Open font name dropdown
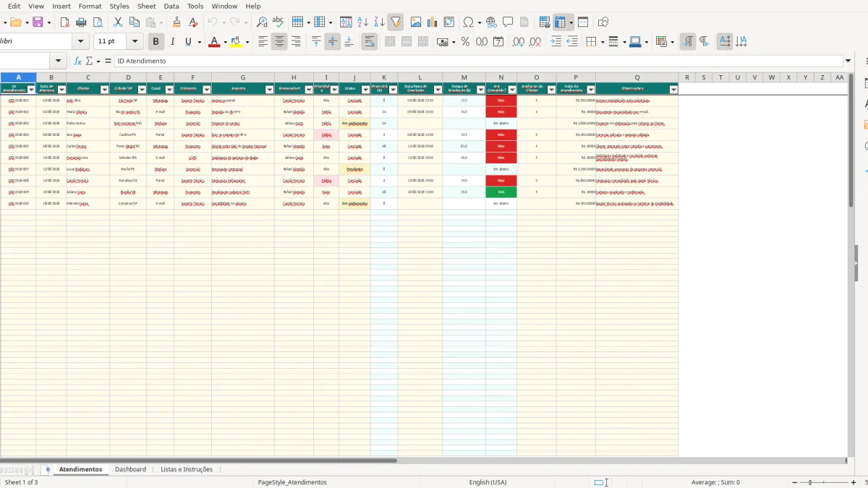 pyautogui.click(x=81, y=42)
